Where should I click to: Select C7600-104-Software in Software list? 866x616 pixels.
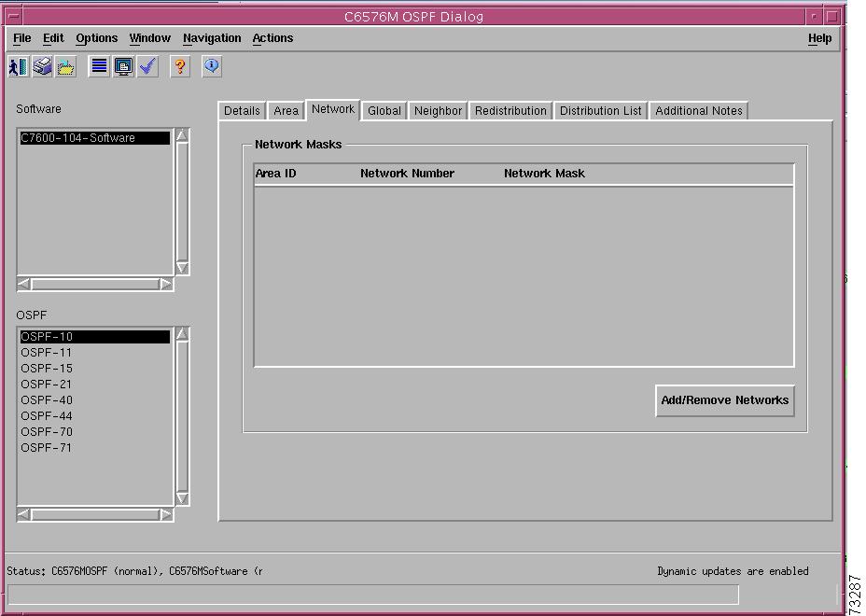(95, 138)
